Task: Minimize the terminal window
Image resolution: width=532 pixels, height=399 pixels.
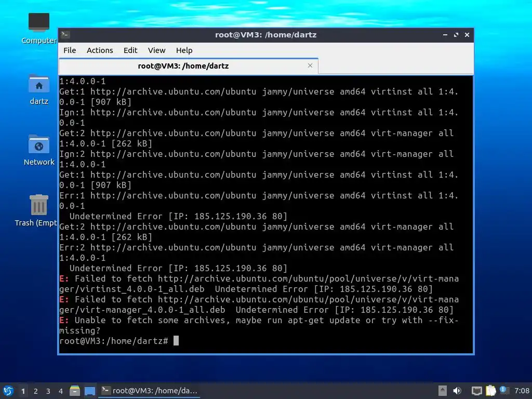Action: click(x=445, y=35)
